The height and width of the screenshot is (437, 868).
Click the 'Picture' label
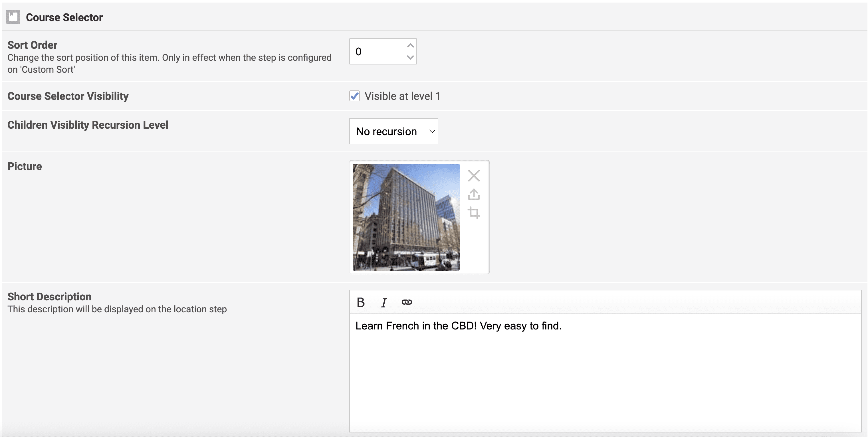(x=25, y=166)
